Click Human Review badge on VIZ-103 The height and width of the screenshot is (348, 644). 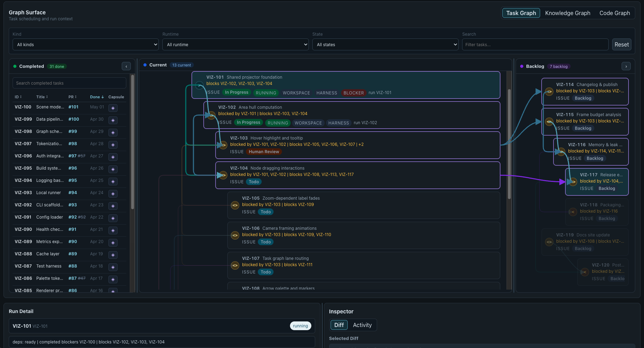(264, 152)
